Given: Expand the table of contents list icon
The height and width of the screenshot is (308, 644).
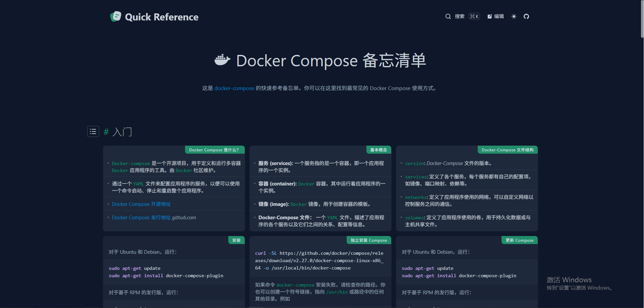Looking at the screenshot, I should pyautogui.click(x=93, y=132).
